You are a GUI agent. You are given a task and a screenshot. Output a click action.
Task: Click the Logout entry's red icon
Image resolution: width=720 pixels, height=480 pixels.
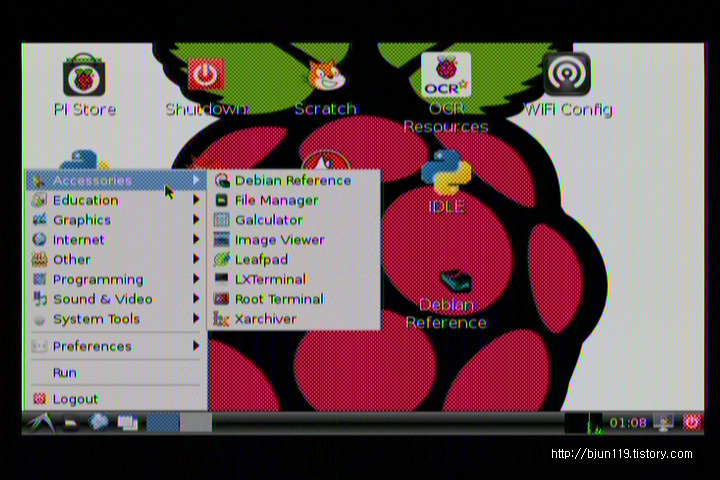click(x=39, y=399)
